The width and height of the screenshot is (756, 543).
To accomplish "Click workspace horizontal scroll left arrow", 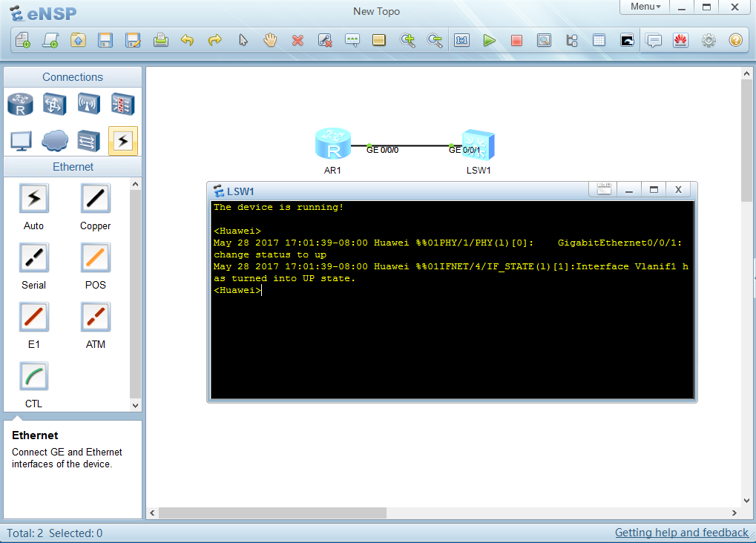I will point(152,513).
